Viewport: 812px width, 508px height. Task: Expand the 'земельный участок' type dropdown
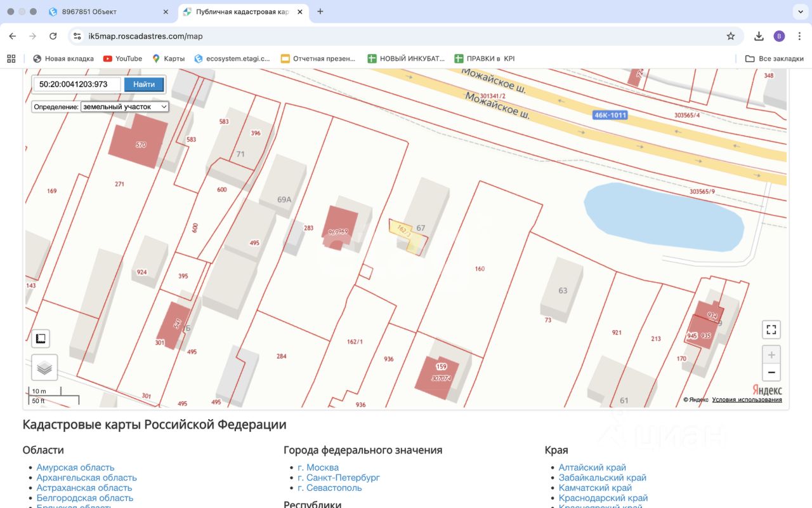point(124,107)
